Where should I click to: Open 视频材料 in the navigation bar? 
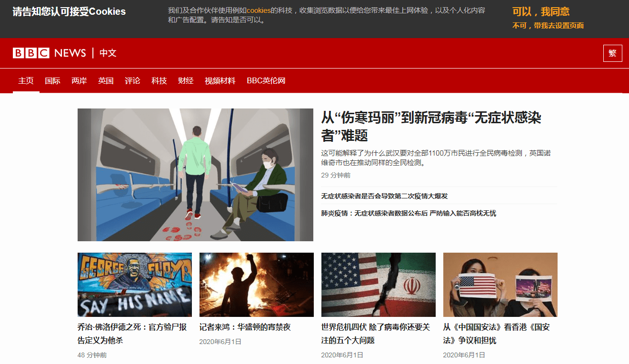[x=220, y=81]
